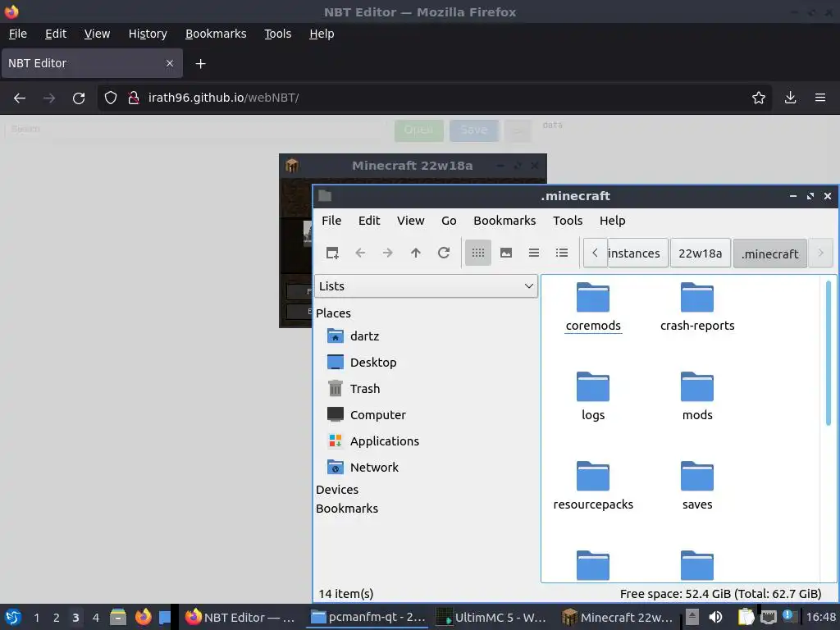Open a new tab in the file manager toolbar
Image resolution: width=840 pixels, height=630 pixels.
click(332, 253)
